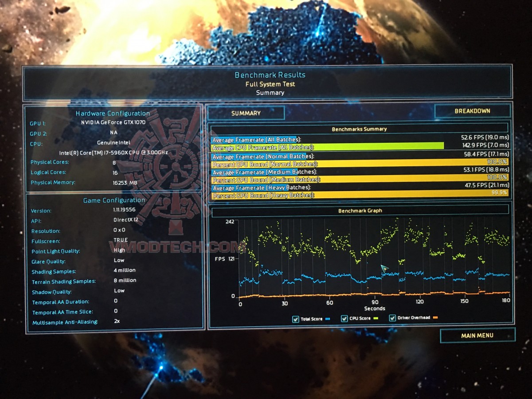Open the SUMMARY tab
This screenshot has height=399, width=532.
(x=246, y=113)
